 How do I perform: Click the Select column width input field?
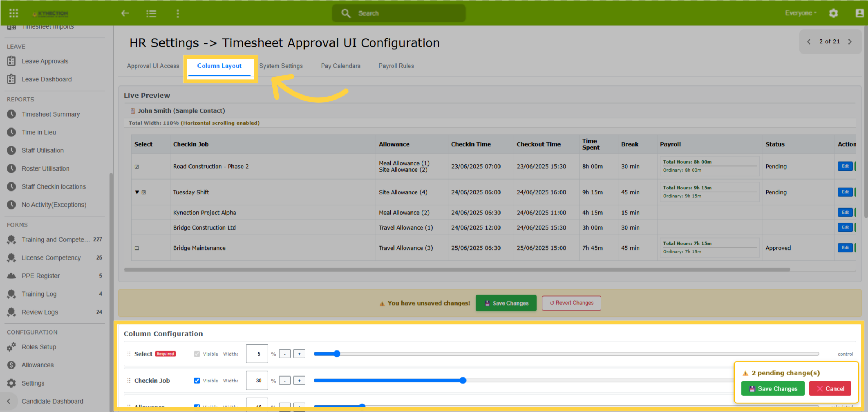pos(257,354)
